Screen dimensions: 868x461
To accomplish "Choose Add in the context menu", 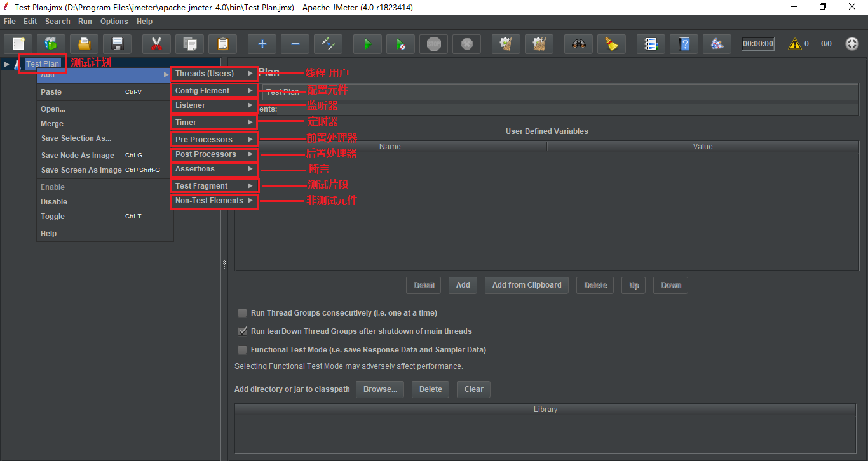I will point(105,75).
